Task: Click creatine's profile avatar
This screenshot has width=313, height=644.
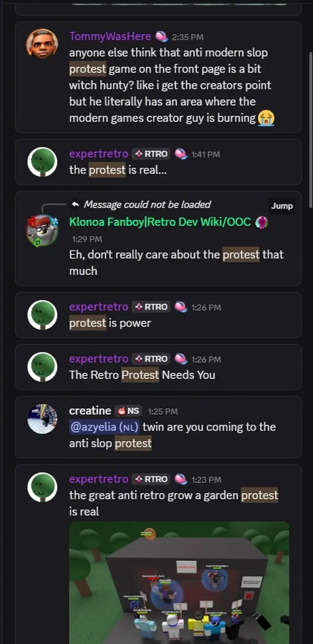Action: 42,419
